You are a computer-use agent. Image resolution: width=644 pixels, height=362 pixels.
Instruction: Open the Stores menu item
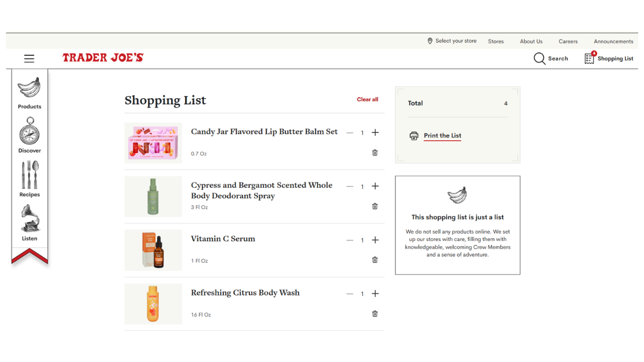496,41
